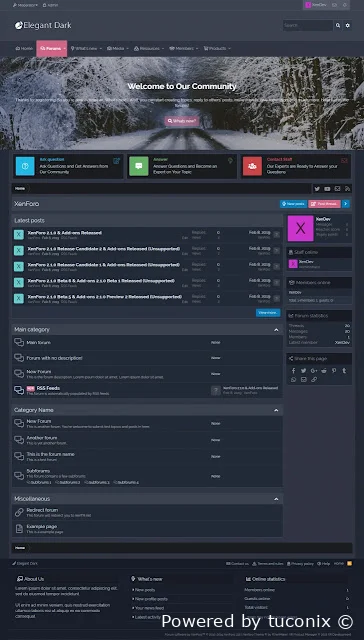The image size is (364, 640).
Task: Open the YouTube icon beside breadcrumb bar
Action: 327,189
